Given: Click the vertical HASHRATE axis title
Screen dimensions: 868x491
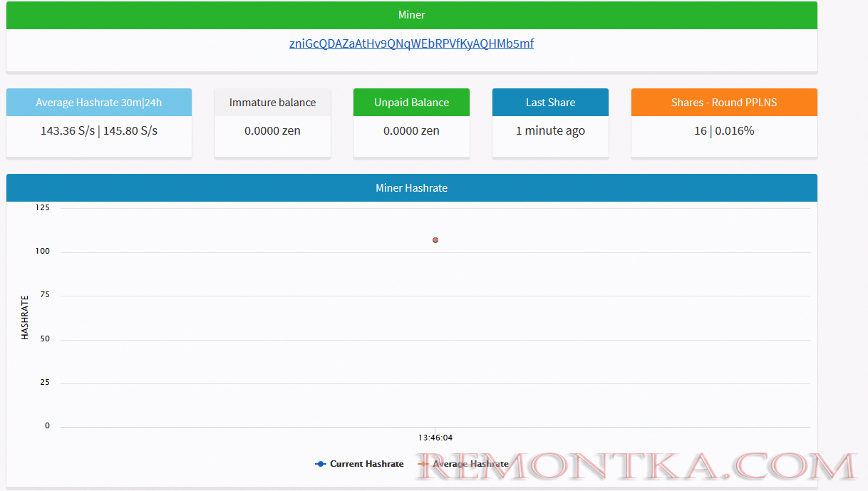Looking at the screenshot, I should click(x=25, y=317).
